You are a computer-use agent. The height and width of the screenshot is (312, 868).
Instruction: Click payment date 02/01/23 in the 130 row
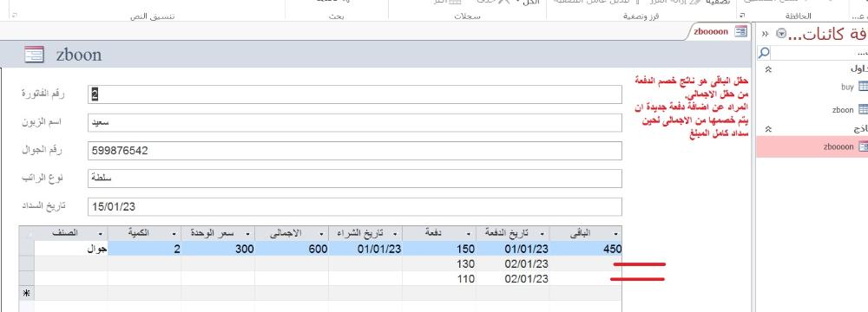tap(513, 263)
